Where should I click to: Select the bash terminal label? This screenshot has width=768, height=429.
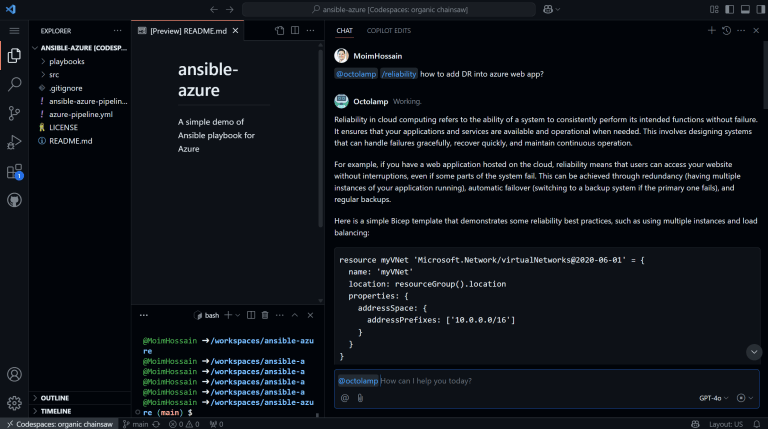(207, 315)
